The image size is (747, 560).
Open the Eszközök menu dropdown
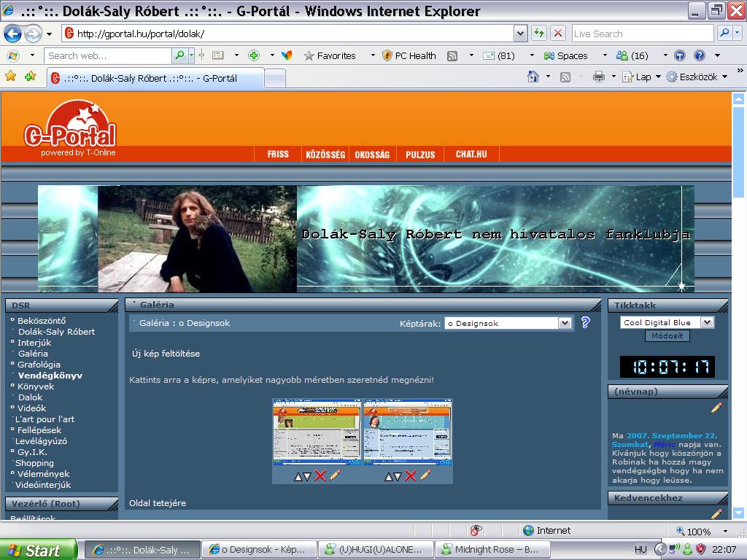[x=724, y=77]
